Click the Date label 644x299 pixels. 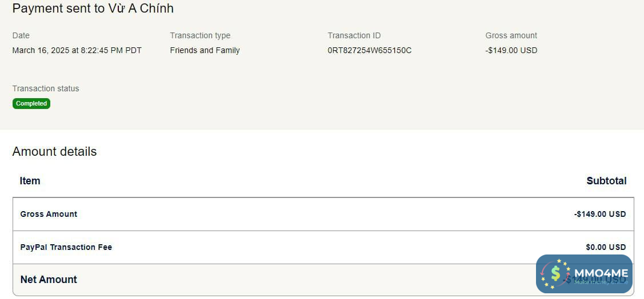tap(21, 35)
